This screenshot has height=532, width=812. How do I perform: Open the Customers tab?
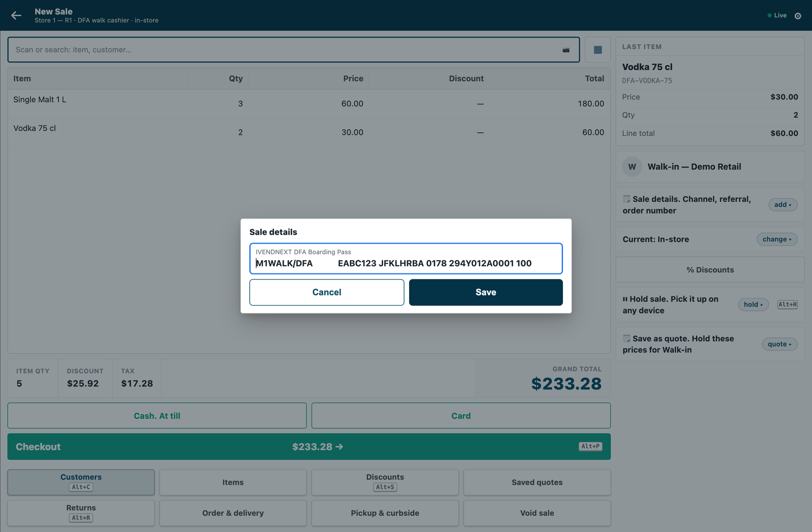81,482
